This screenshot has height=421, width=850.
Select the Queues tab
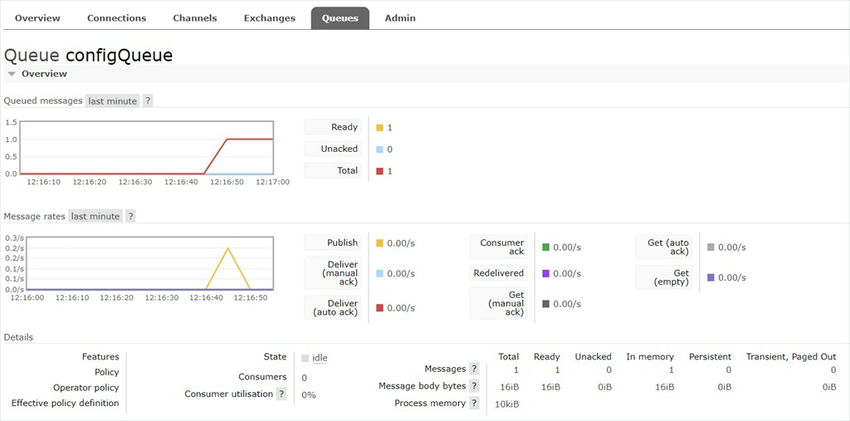340,18
